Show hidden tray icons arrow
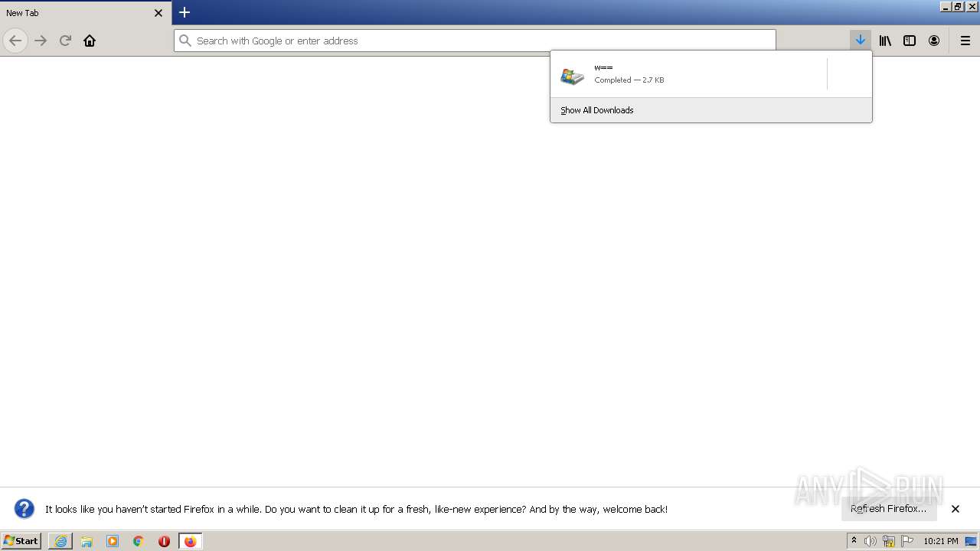 854,541
